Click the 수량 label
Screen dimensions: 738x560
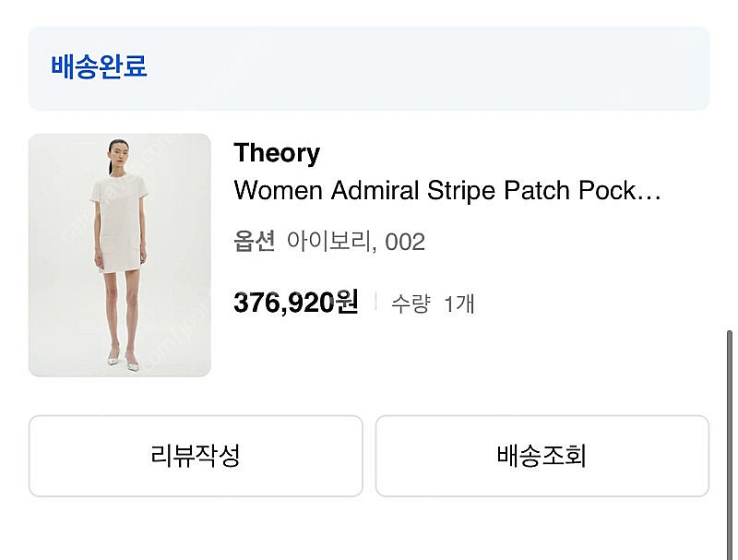(411, 304)
